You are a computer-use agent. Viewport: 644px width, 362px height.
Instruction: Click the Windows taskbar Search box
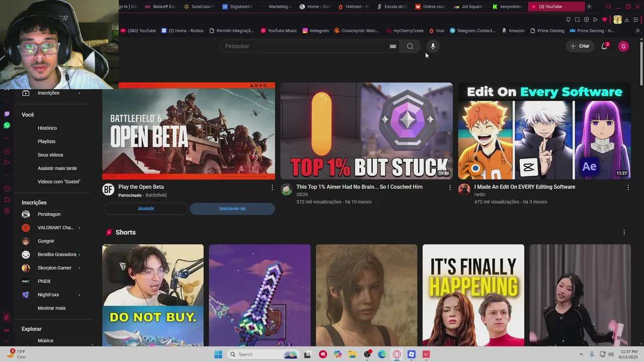click(263, 354)
